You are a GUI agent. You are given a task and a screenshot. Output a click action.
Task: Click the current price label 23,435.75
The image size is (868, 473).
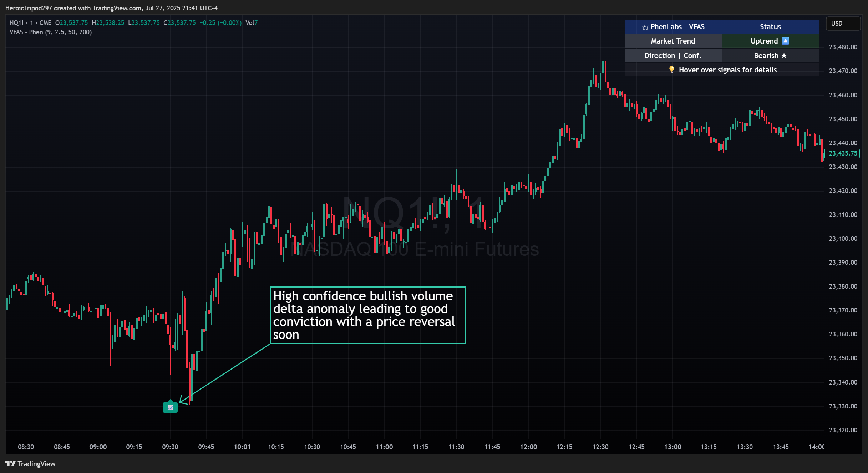point(842,153)
